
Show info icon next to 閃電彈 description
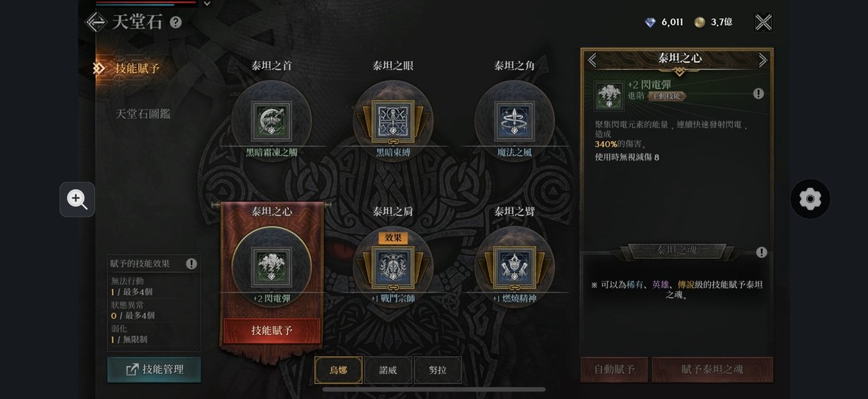[759, 94]
